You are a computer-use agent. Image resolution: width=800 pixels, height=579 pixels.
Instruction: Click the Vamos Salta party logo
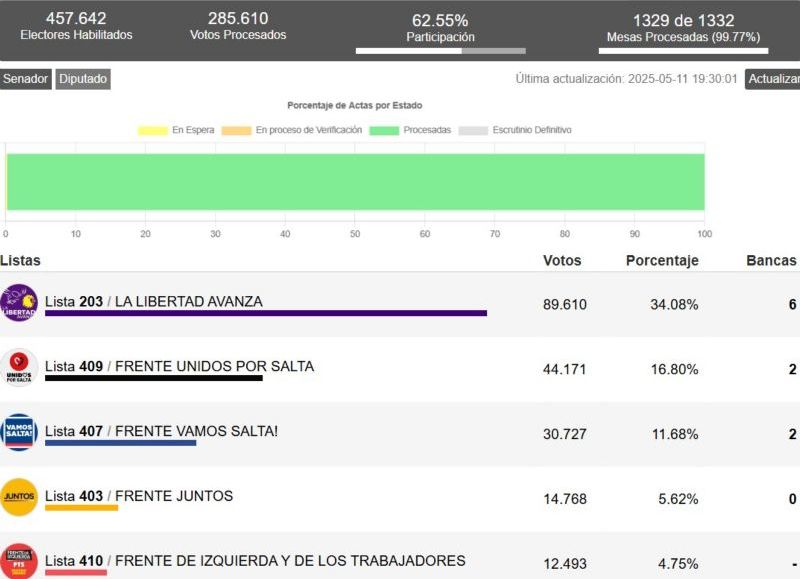pos(19,433)
